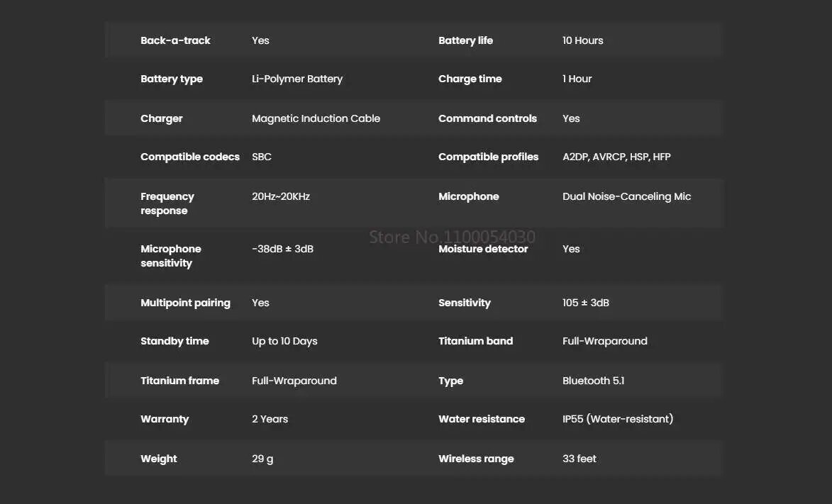This screenshot has height=504, width=832.
Task: Select the 33 feet wireless range value
Action: [579, 459]
